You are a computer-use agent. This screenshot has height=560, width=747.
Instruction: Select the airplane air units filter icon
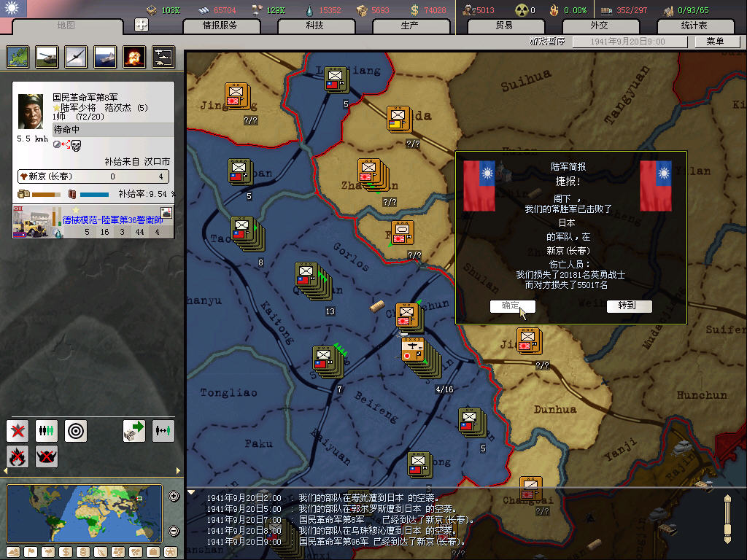(x=76, y=56)
